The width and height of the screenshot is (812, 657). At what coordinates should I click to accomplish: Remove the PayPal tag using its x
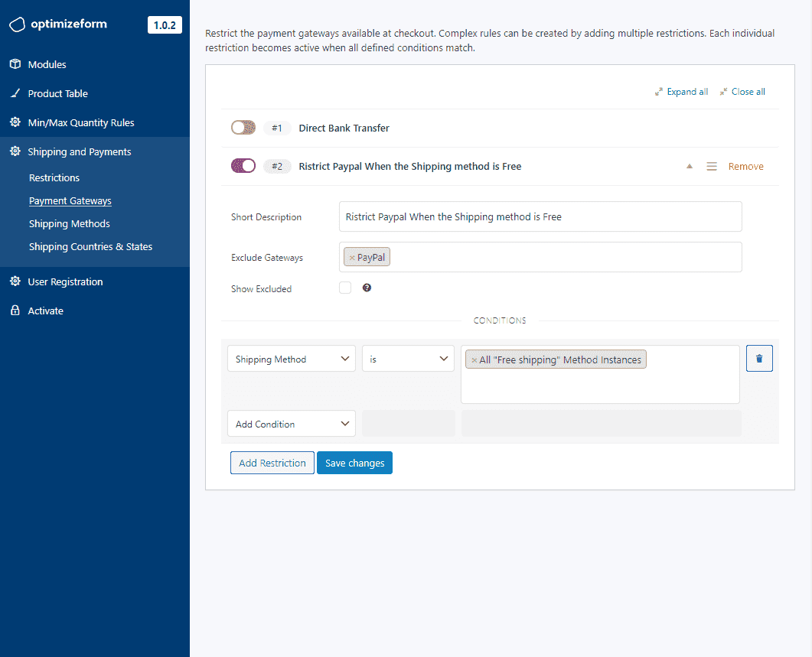click(352, 257)
